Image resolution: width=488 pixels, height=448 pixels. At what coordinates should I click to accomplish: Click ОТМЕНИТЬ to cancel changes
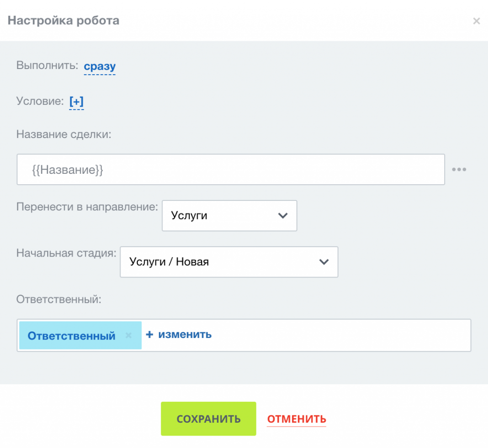pyautogui.click(x=296, y=419)
